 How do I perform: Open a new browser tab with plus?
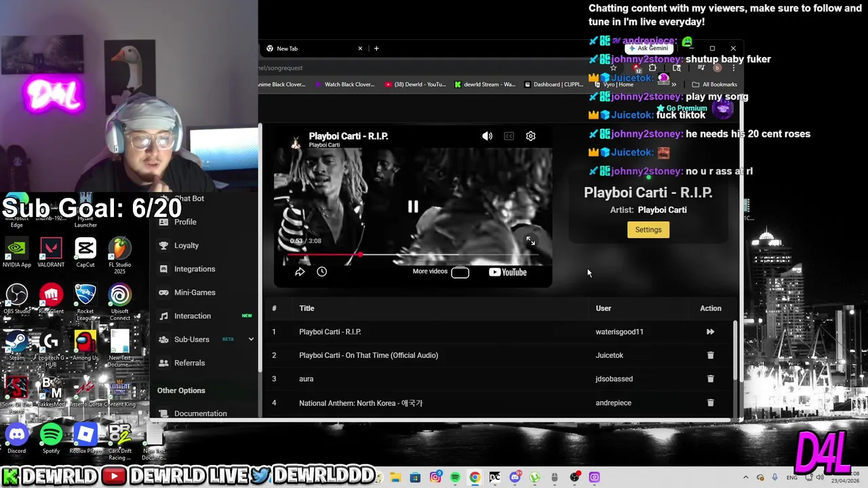tap(376, 48)
